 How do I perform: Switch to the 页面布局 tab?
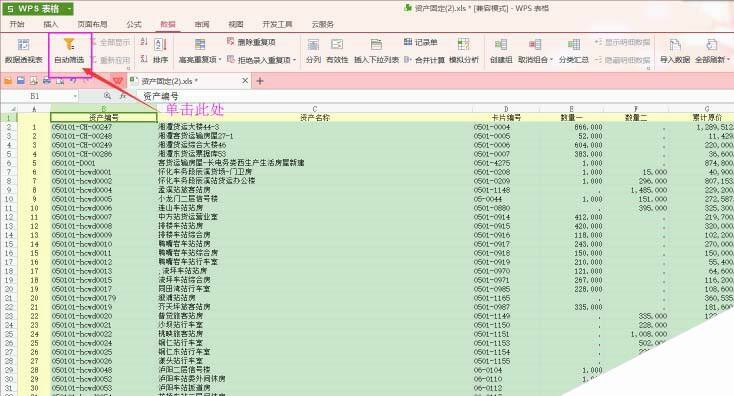92,24
